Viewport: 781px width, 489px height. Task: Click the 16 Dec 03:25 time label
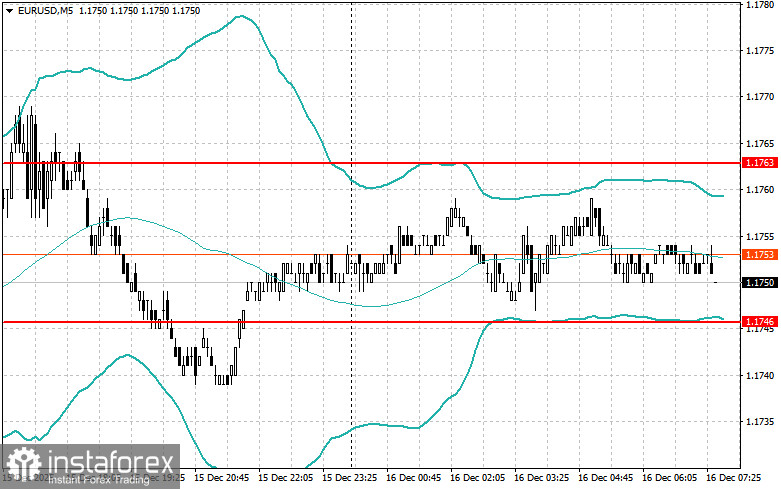pyautogui.click(x=541, y=478)
